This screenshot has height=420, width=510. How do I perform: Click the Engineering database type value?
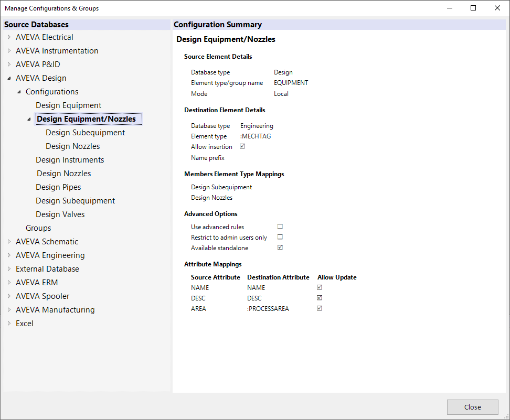click(257, 126)
